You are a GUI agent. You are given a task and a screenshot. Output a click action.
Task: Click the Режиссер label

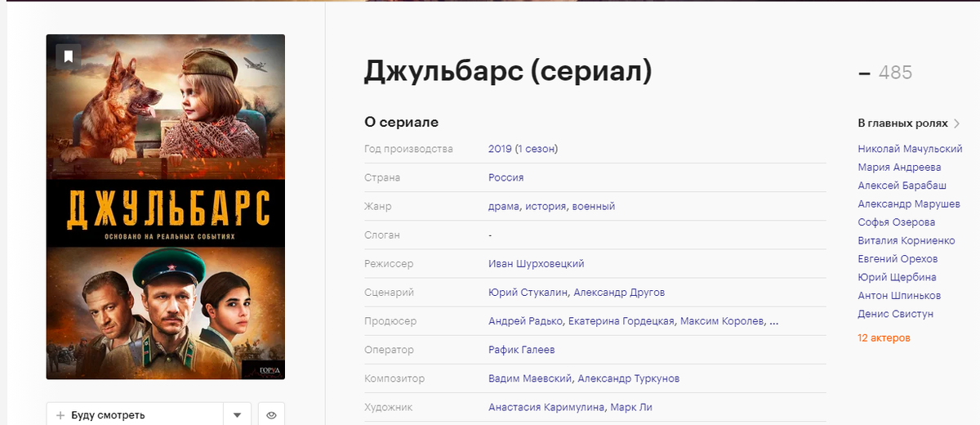tap(389, 263)
